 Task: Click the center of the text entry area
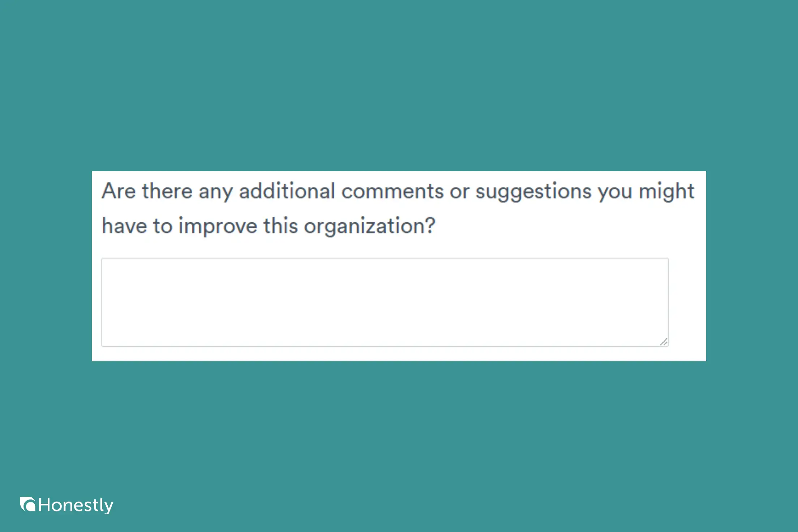pyautogui.click(x=385, y=302)
